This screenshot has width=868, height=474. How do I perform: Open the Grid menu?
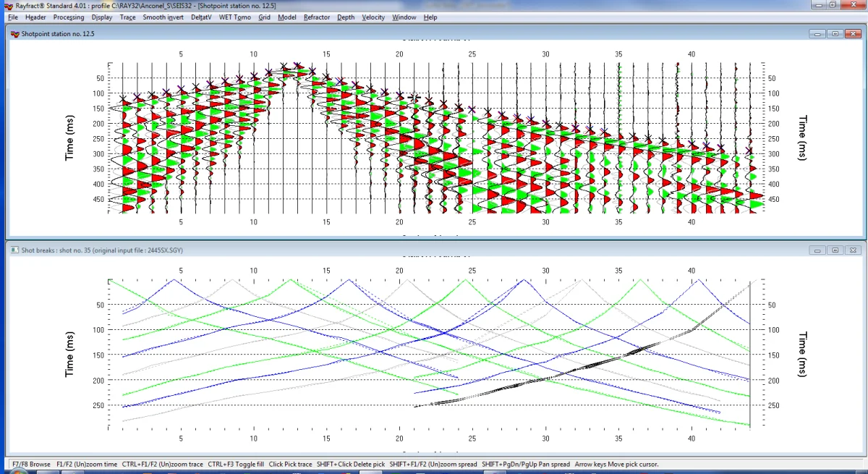pyautogui.click(x=264, y=17)
